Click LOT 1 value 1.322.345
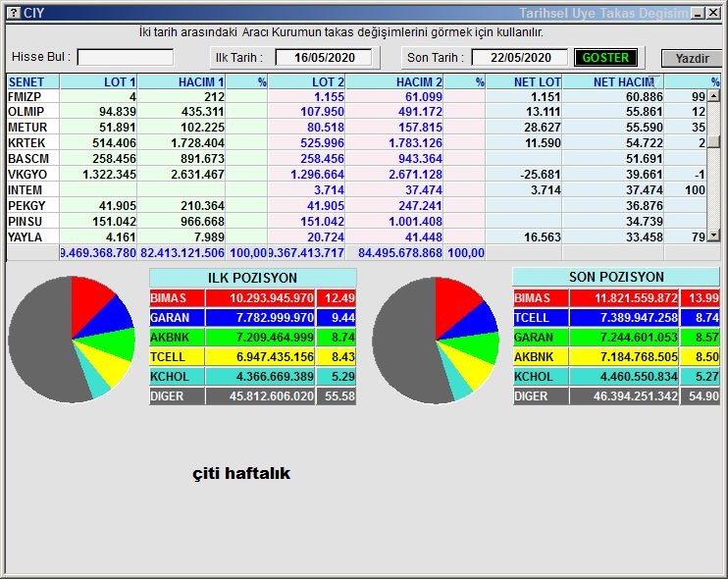This screenshot has width=728, height=579. pyautogui.click(x=109, y=175)
